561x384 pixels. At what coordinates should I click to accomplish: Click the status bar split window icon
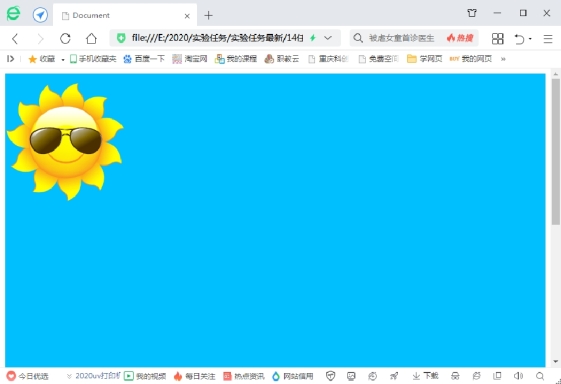497,376
